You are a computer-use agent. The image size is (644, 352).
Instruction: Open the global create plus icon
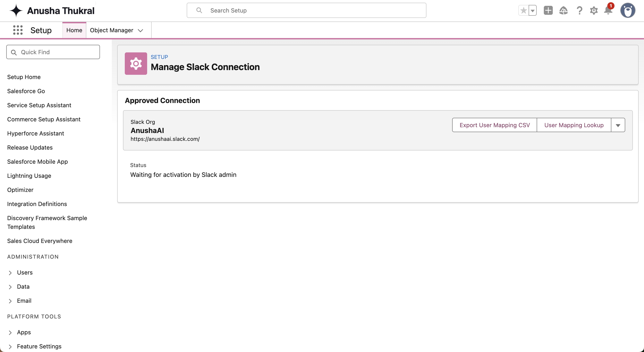click(x=548, y=11)
